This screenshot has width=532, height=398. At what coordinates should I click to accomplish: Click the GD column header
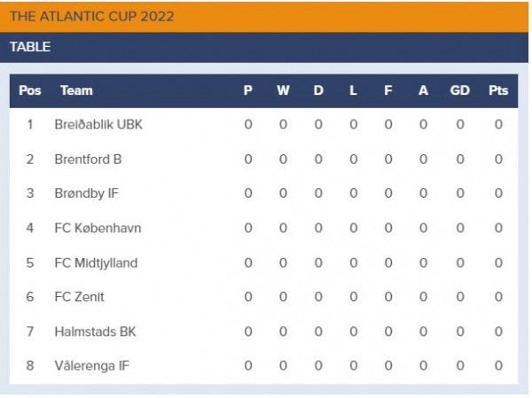coord(459,90)
